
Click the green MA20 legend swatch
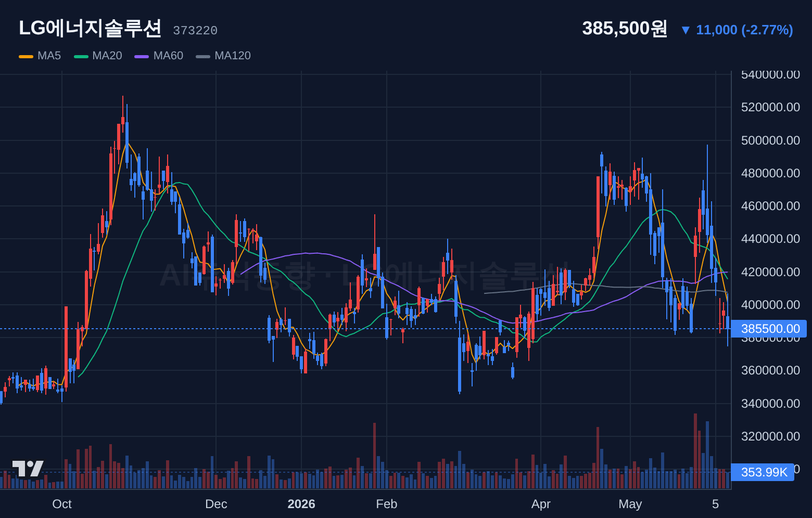coord(81,56)
